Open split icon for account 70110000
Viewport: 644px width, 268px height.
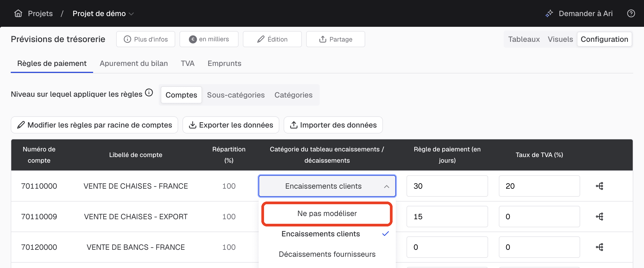[x=600, y=186]
